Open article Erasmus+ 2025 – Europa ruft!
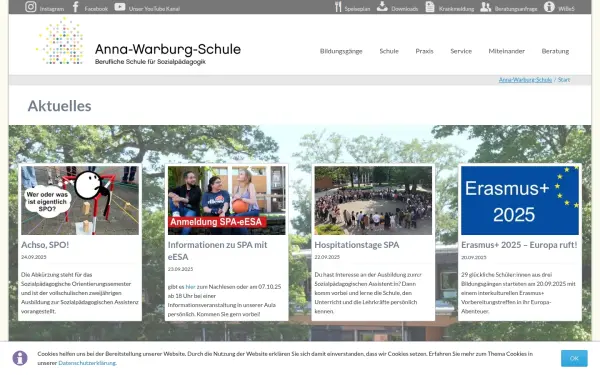Image resolution: width=600 pixels, height=375 pixels. [x=519, y=245]
